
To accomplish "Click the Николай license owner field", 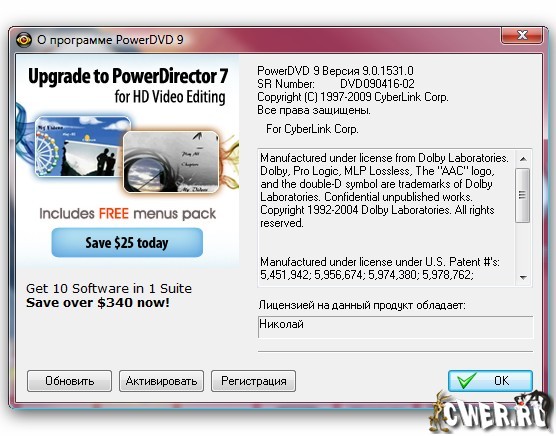I will click(395, 327).
